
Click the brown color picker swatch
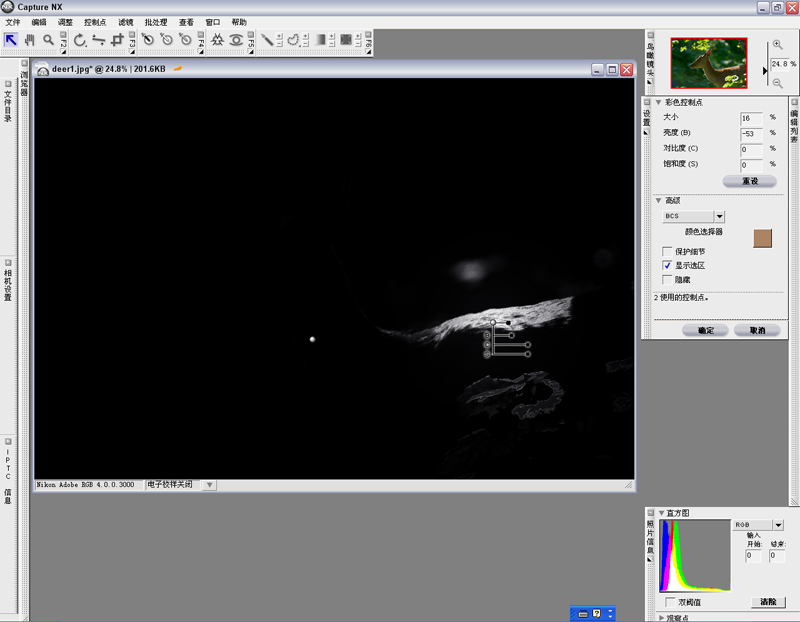tap(762, 238)
